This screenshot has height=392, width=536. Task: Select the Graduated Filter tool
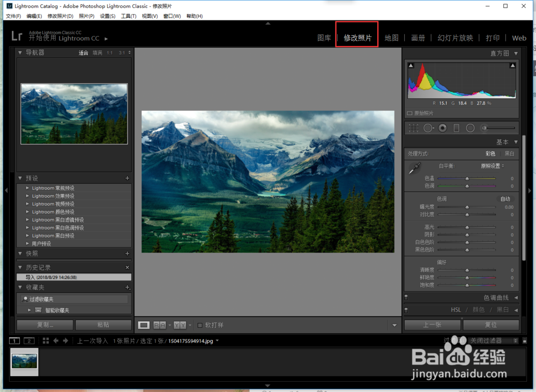(457, 128)
